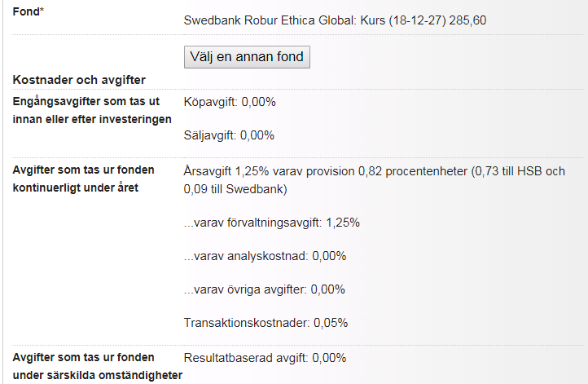Viewport: 588px width, 384px height.
Task: Click the 'Fond*' field label
Action: pos(29,11)
